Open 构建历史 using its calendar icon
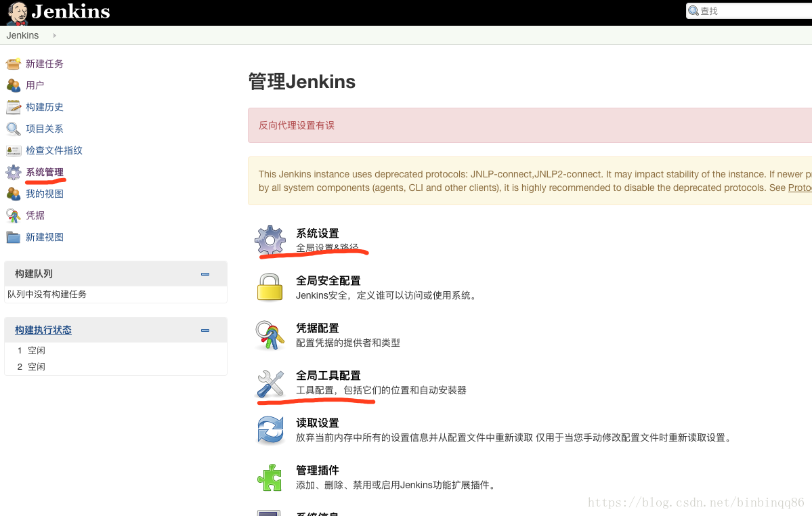Image resolution: width=812 pixels, height=516 pixels. coord(15,107)
